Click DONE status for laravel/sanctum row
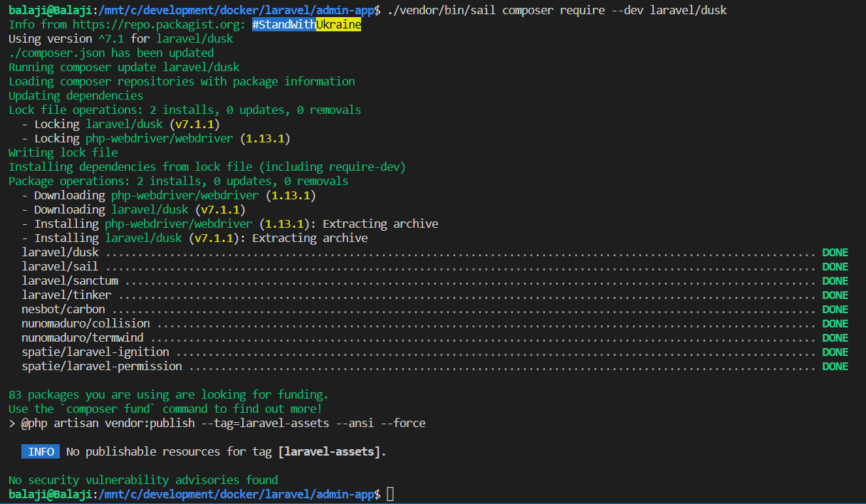 click(x=835, y=280)
